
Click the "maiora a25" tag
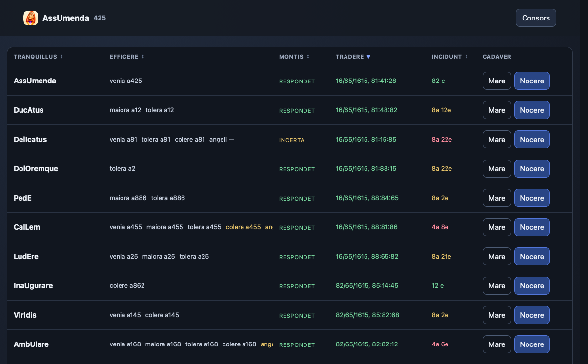point(159,257)
